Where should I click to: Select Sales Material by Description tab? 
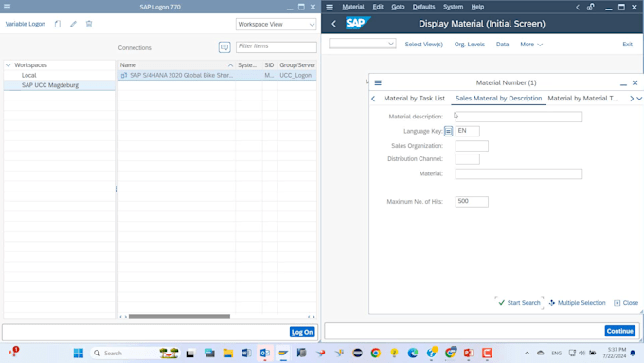[x=498, y=99]
